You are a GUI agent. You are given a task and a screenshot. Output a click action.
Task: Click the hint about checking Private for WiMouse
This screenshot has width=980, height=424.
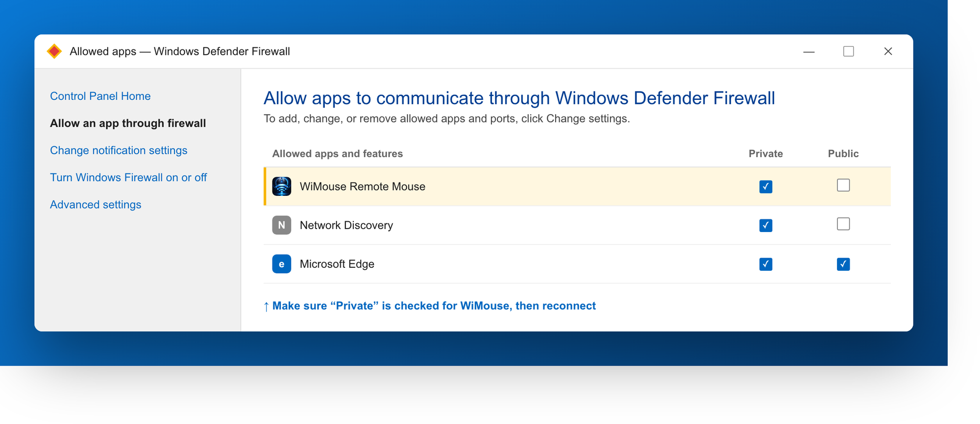coord(430,306)
